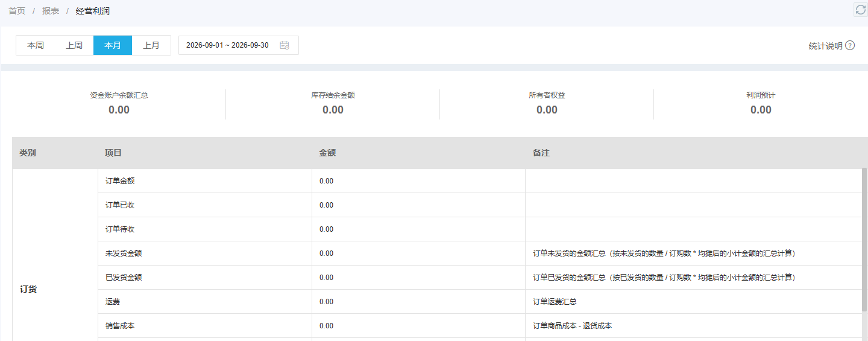Viewport: 868px width, 341px height.
Task: Click the 订单待收 row item
Action: [120, 229]
